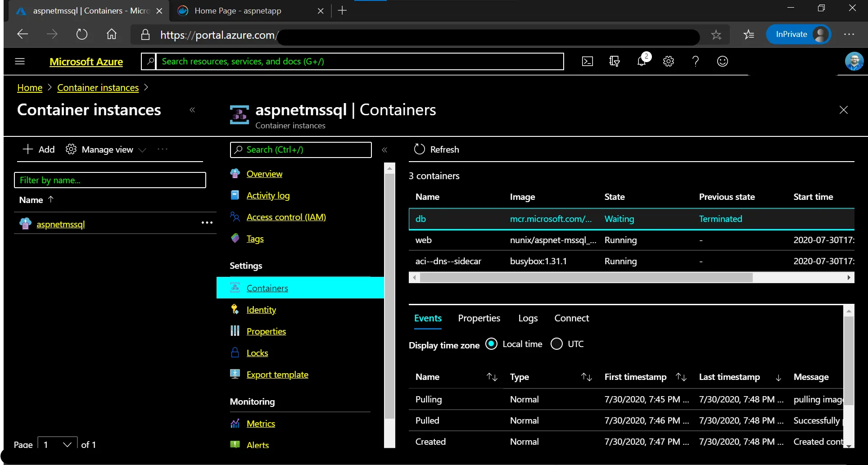
Task: Switch to the Connect tab
Action: coord(571,318)
